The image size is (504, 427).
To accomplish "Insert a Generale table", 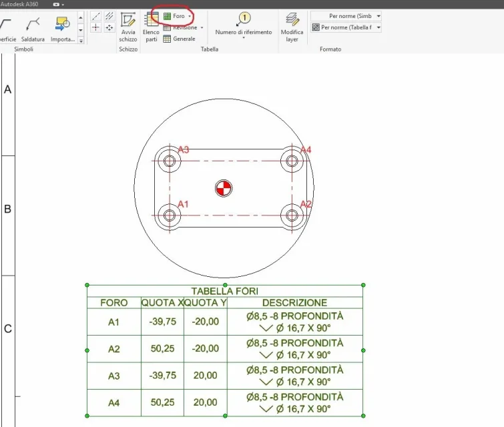I will 180,39.
